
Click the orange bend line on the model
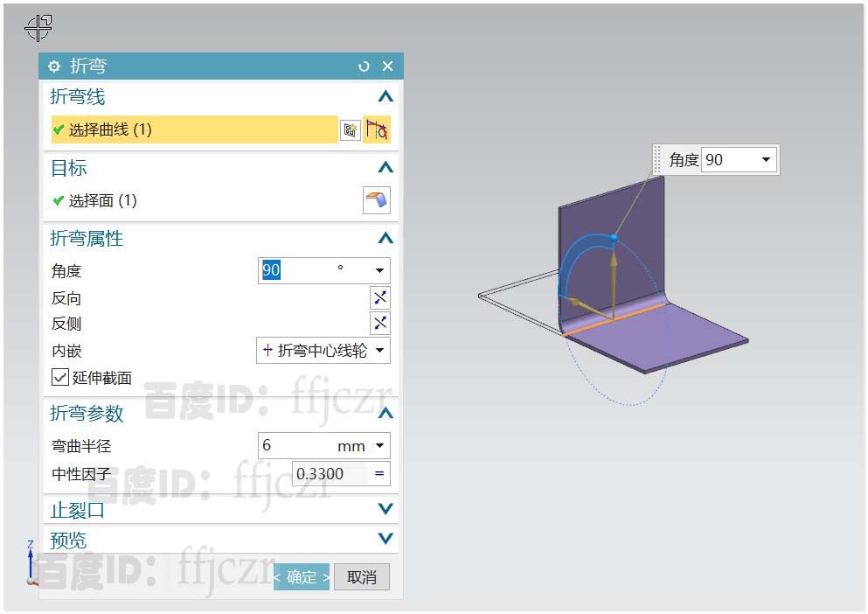click(614, 320)
